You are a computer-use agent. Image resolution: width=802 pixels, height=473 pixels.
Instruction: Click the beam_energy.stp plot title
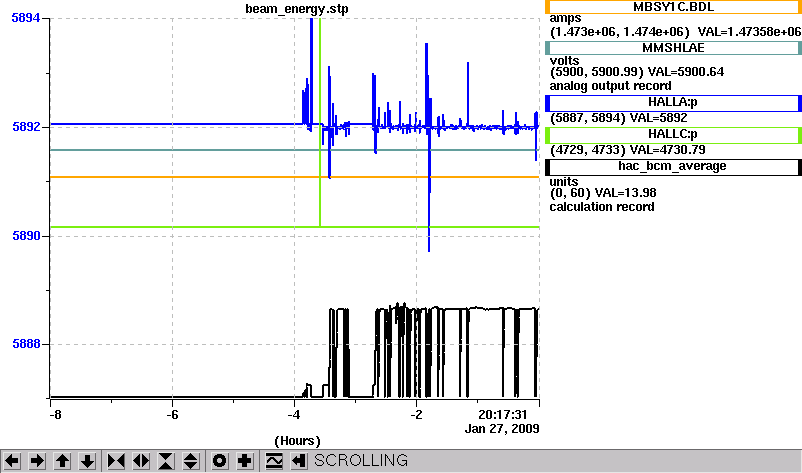[297, 9]
